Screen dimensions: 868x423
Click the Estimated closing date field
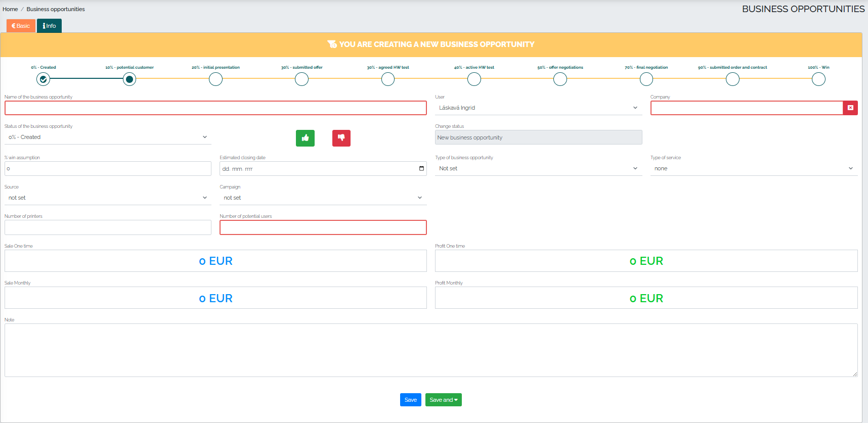pos(323,168)
